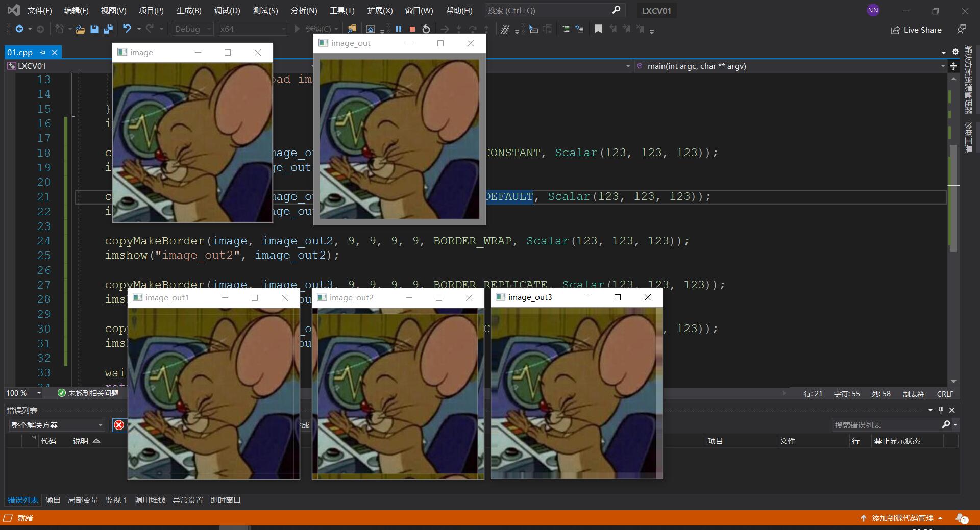Pause debugging with the break-all icon
This screenshot has width=980, height=530.
(x=399, y=29)
